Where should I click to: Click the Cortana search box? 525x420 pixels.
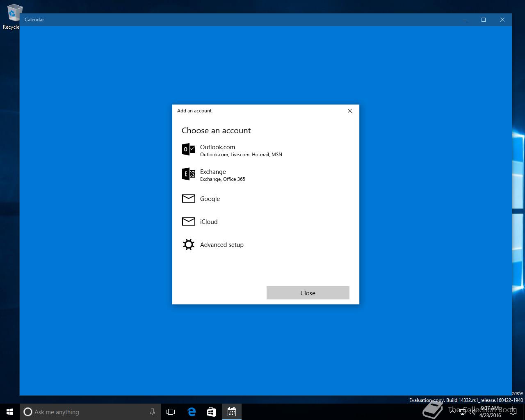click(90, 412)
